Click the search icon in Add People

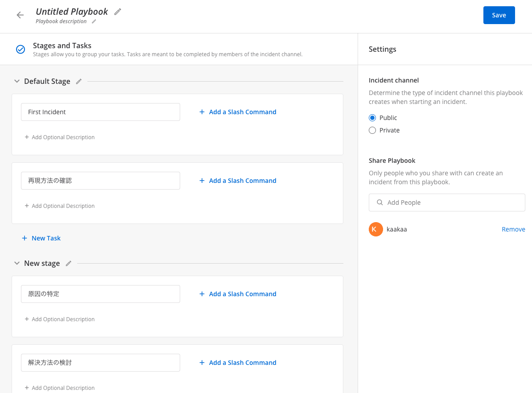379,203
